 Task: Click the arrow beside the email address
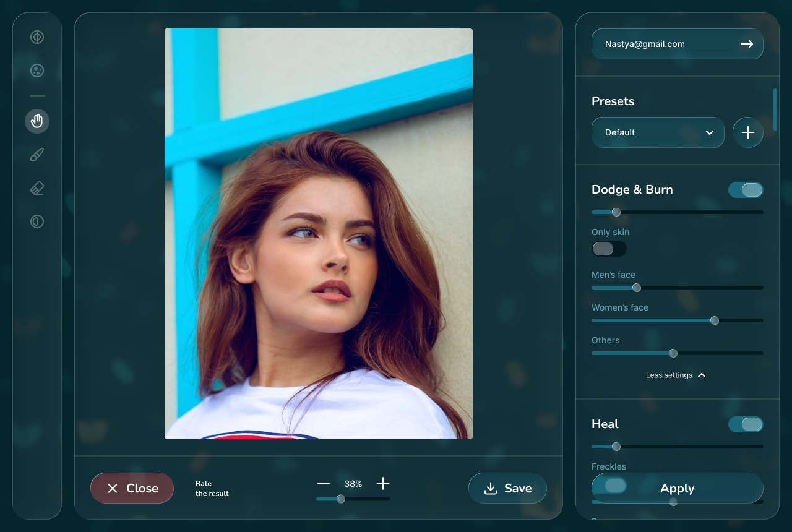coord(747,44)
